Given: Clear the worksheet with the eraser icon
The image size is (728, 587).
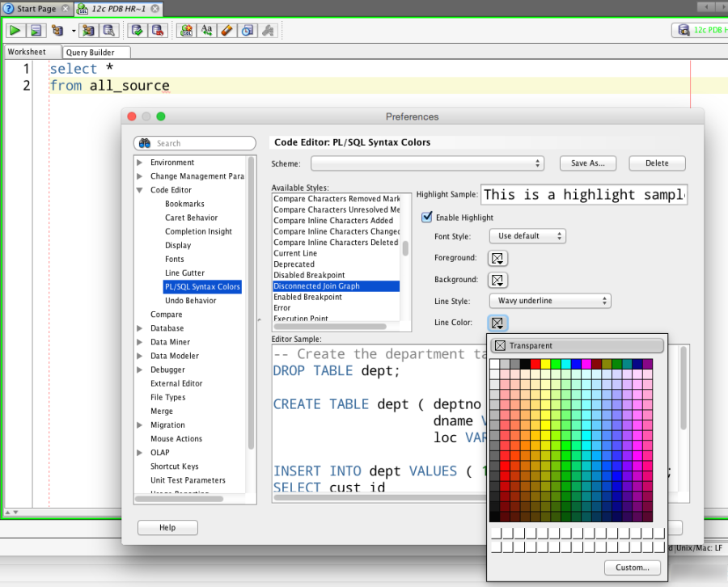Looking at the screenshot, I should point(227,30).
